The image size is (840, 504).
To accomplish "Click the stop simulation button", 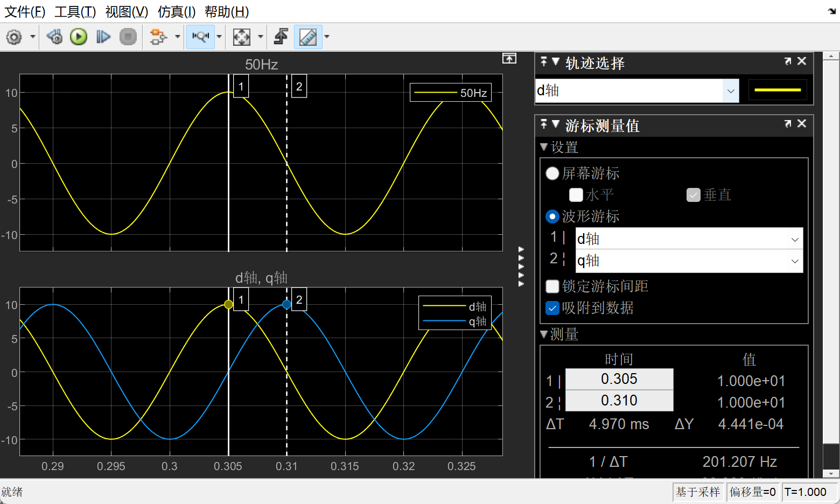I will click(x=128, y=37).
